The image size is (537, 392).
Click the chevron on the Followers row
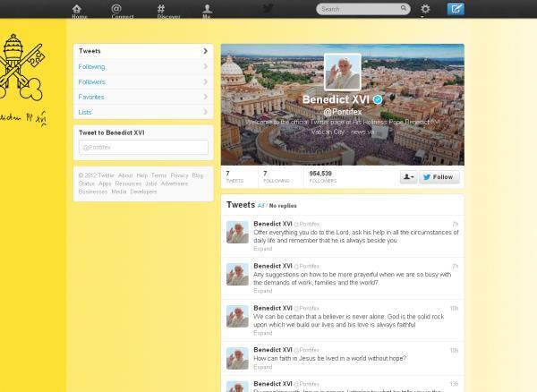[206, 81]
